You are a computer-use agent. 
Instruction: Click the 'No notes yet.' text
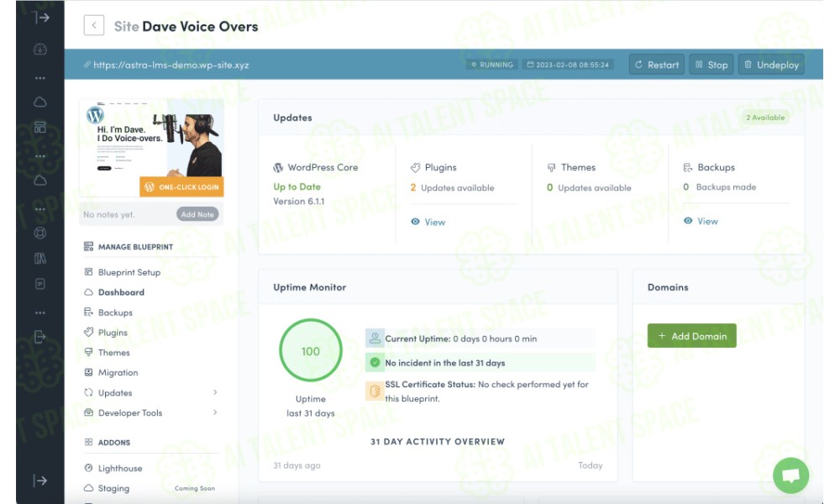click(x=109, y=215)
